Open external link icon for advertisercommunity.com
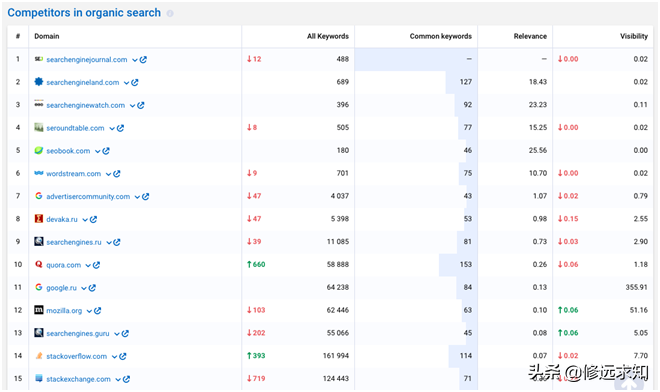660x392 pixels. [146, 197]
